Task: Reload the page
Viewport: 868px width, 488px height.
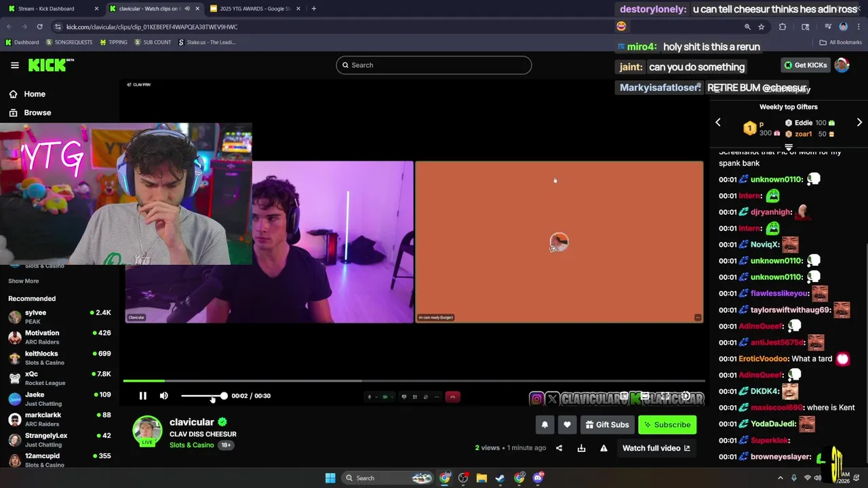Action: tap(40, 26)
